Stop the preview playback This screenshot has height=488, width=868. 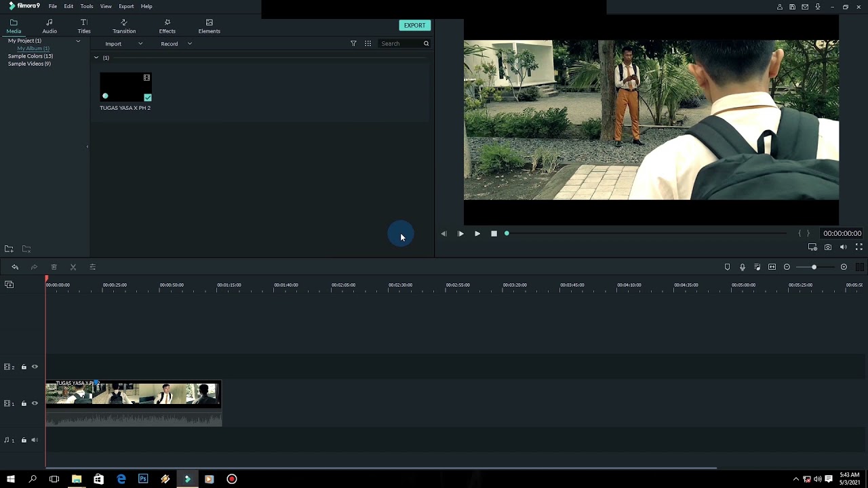tap(494, 233)
